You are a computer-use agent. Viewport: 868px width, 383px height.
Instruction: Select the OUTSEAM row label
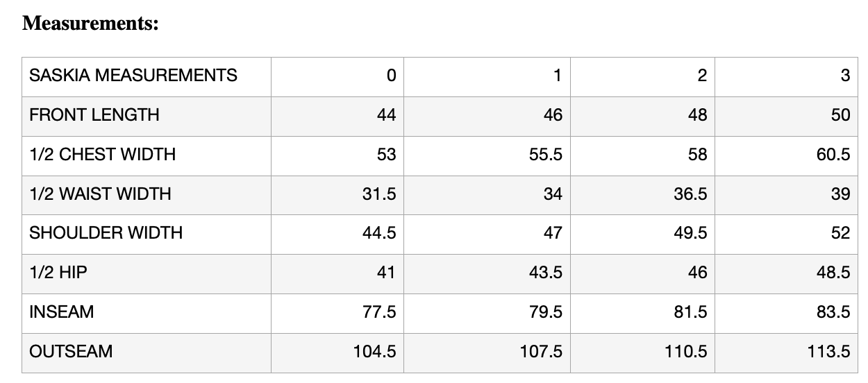pos(71,352)
